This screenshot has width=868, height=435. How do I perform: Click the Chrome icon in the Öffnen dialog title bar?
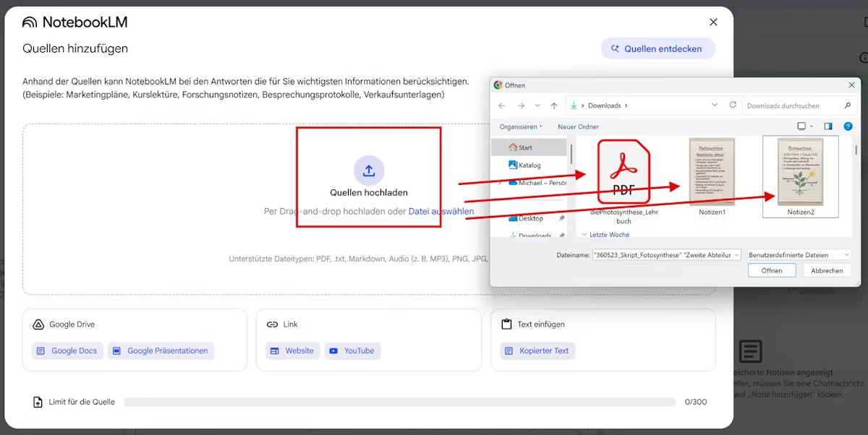click(498, 85)
